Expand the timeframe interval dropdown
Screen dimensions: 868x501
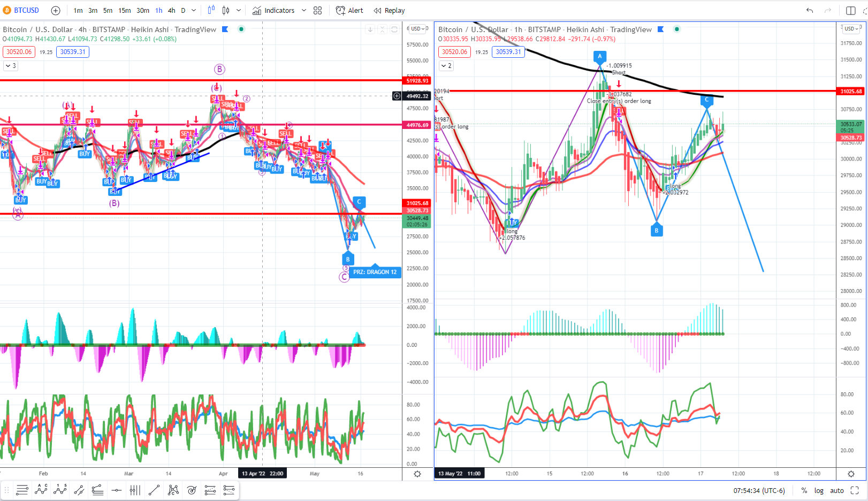pyautogui.click(x=194, y=10)
